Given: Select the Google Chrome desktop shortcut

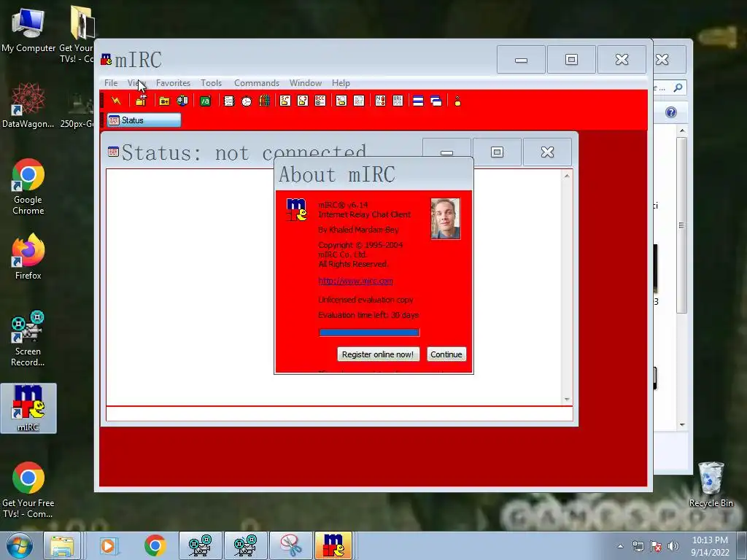Looking at the screenshot, I should click(28, 187).
